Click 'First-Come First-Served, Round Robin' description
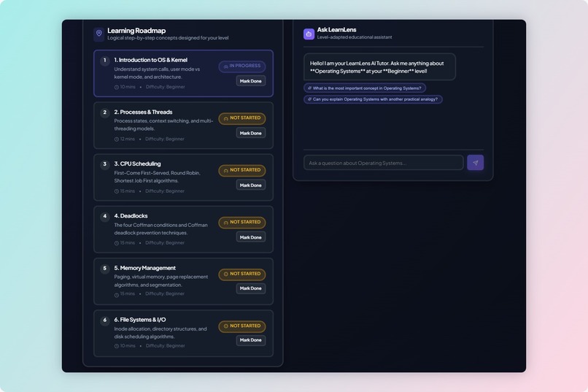 [x=157, y=177]
